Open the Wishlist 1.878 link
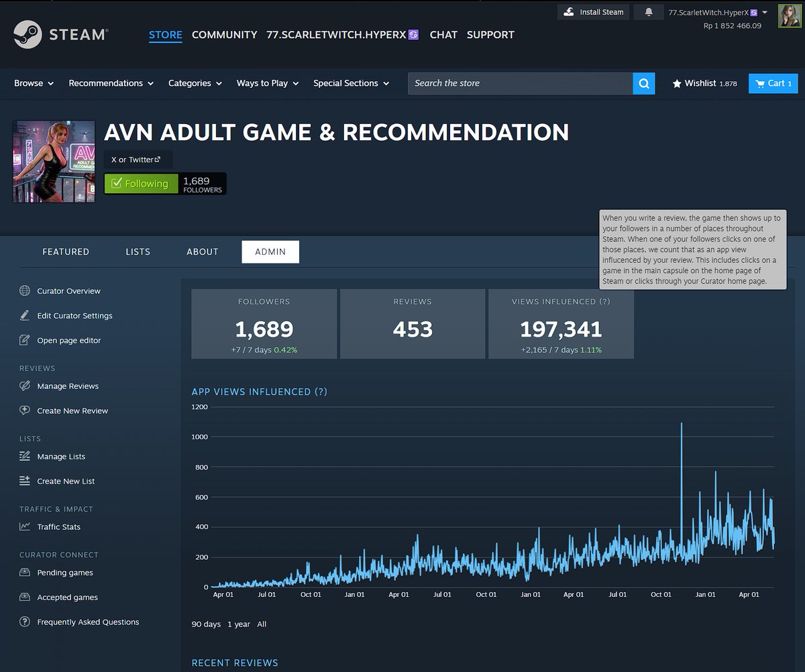805x672 pixels. tap(704, 83)
